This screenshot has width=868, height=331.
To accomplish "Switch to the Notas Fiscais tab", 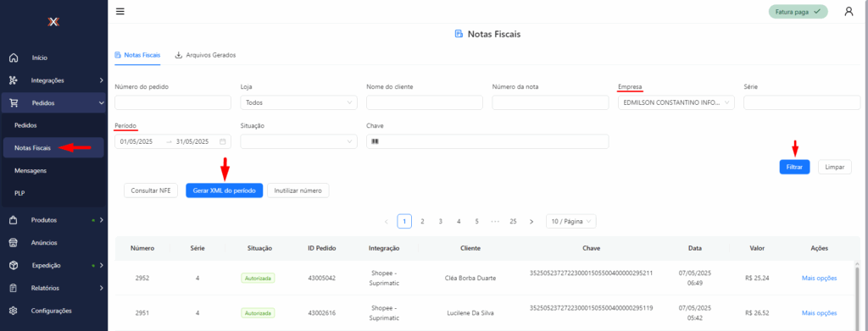I will coord(137,55).
